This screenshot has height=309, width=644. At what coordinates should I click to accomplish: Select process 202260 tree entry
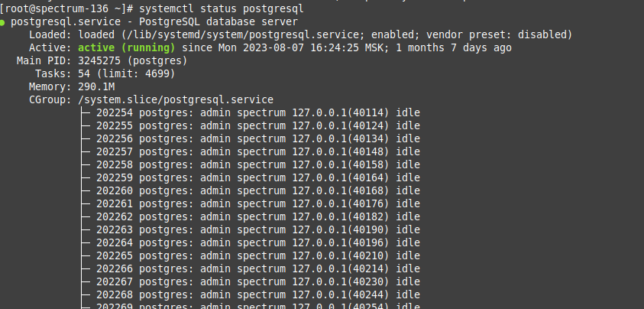point(115,191)
